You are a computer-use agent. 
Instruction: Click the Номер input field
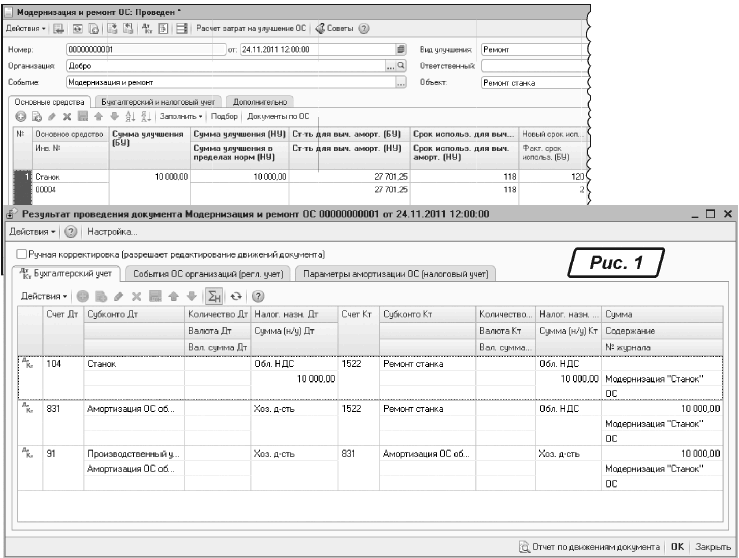click(x=145, y=48)
